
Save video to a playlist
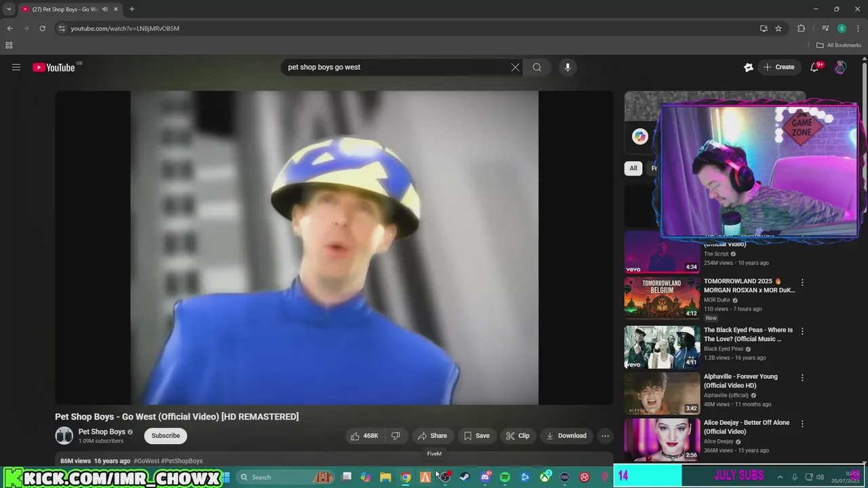[477, 436]
